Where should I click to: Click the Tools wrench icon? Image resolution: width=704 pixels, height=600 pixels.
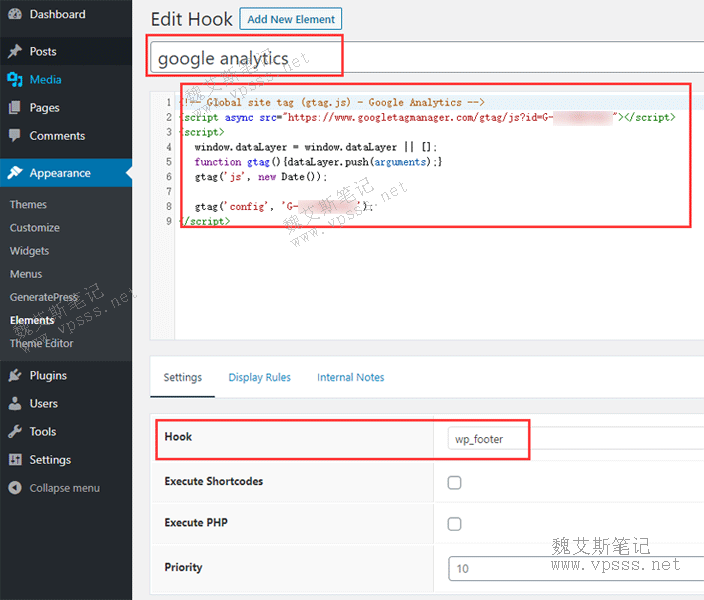click(x=15, y=432)
